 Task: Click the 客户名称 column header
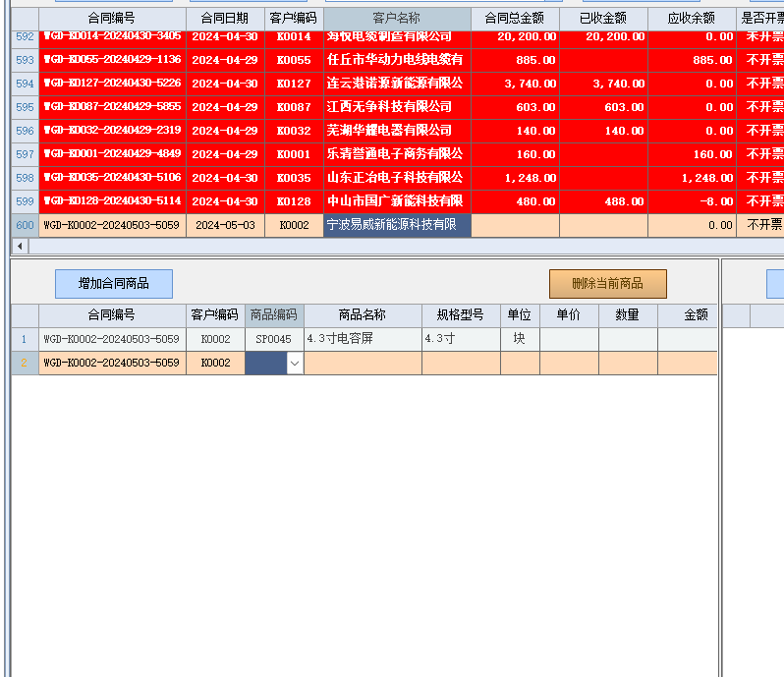click(x=397, y=19)
